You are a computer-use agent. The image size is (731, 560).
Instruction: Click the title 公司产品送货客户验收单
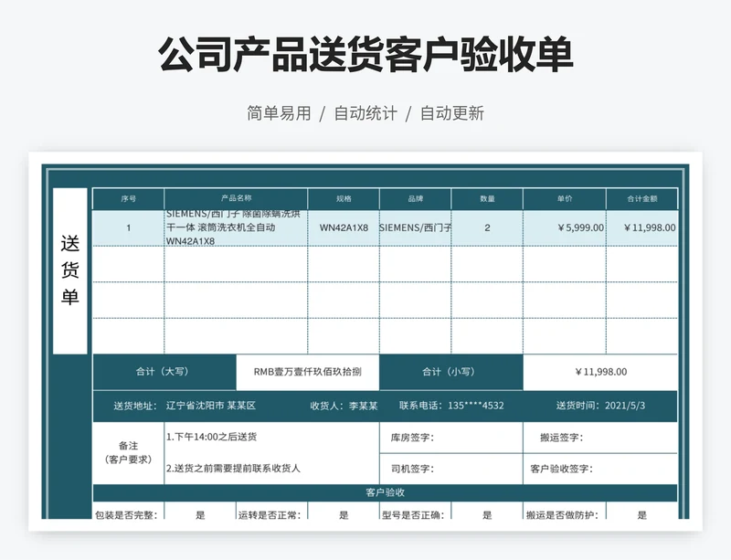(x=365, y=54)
